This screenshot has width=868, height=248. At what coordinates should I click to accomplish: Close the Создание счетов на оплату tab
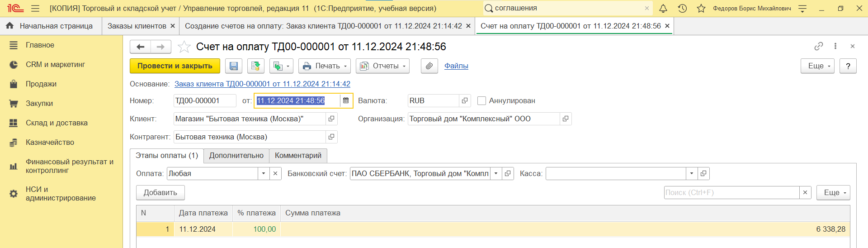coord(468,26)
